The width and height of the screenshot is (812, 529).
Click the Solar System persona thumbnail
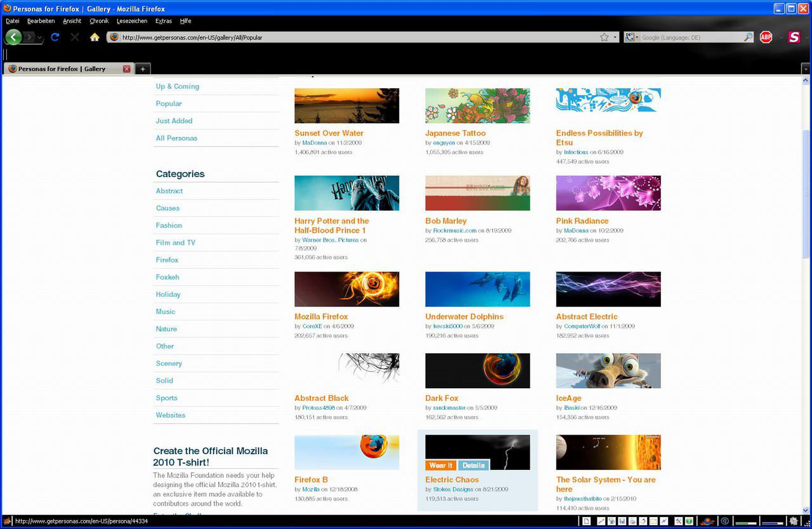(608, 452)
